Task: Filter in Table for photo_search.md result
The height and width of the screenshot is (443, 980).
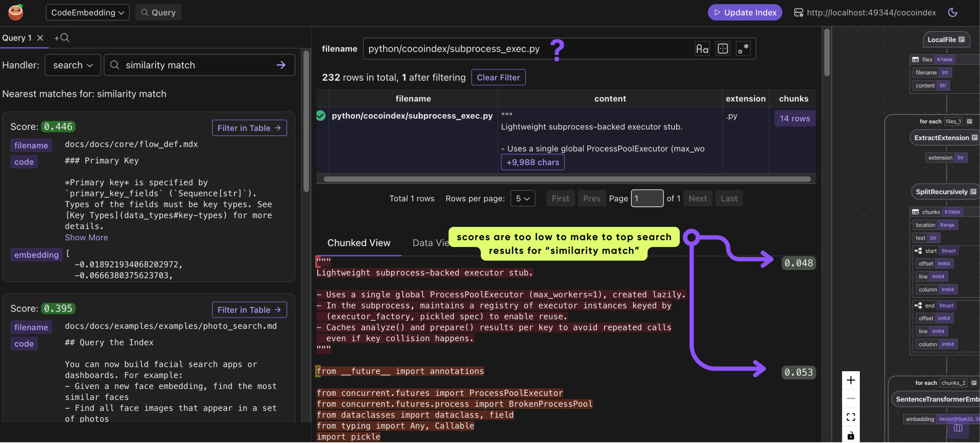Action: [x=249, y=310]
